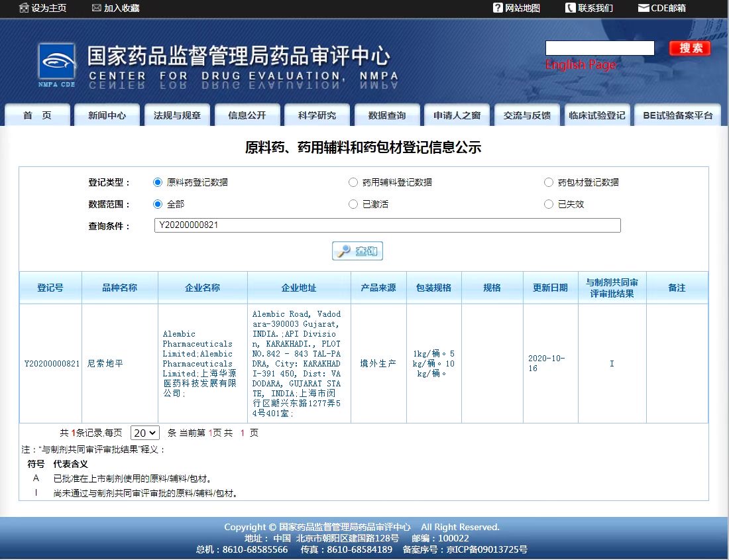The image size is (729, 560).
Task: Expand the 交流与反馈 navigation item
Action: pos(527,114)
